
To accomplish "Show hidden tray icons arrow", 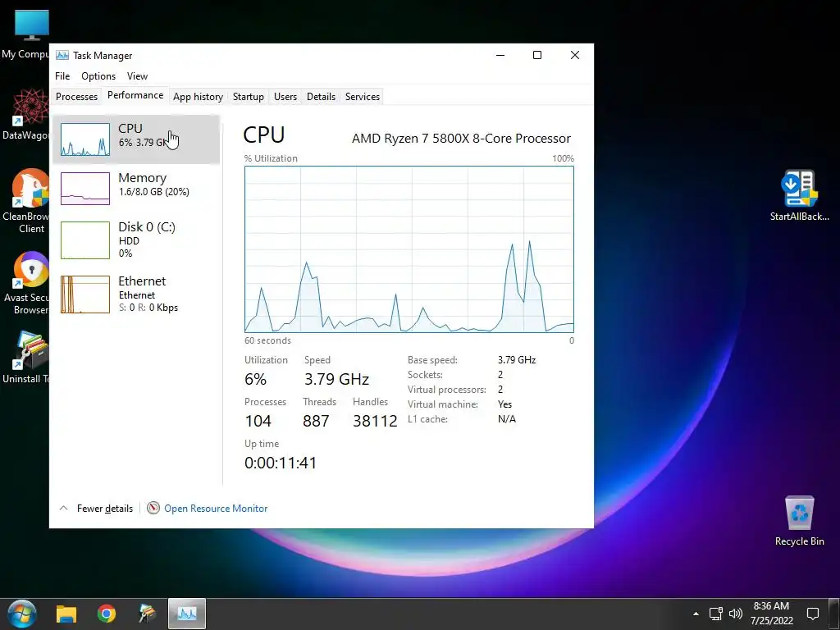I will click(x=696, y=614).
